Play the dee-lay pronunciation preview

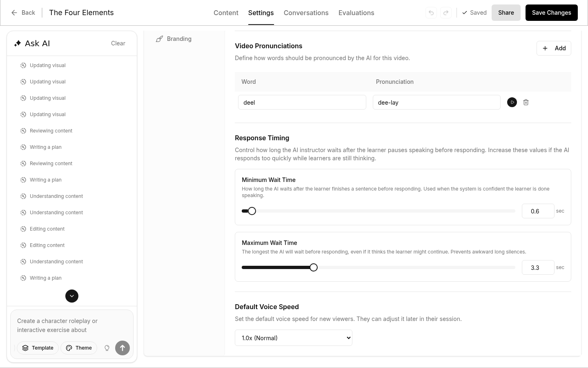pyautogui.click(x=512, y=102)
